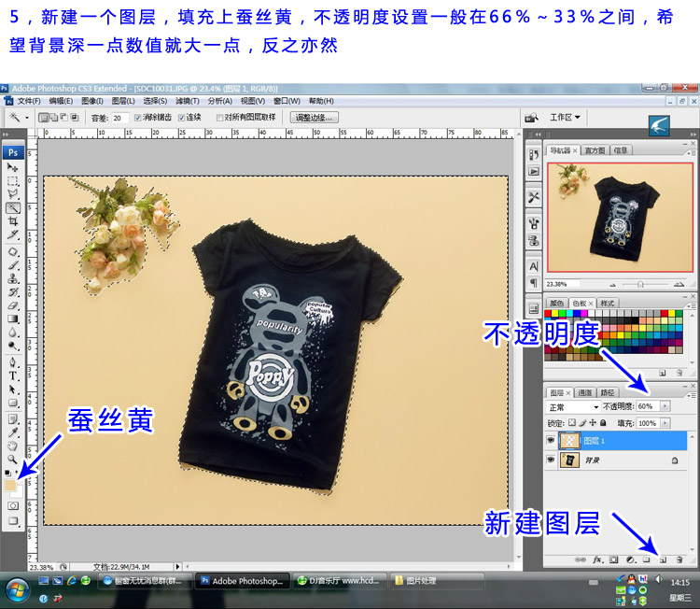Click the 图层 1 layer thumbnail
This screenshot has height=609, width=700.
click(569, 441)
